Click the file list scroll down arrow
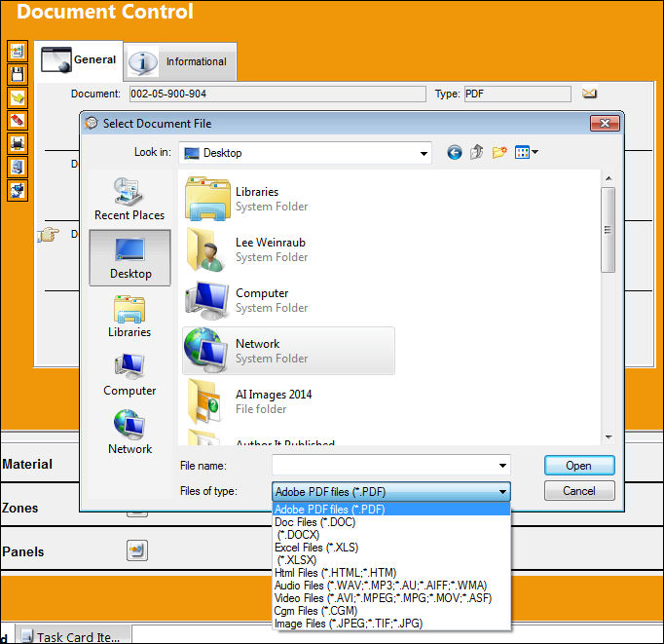 (609, 437)
